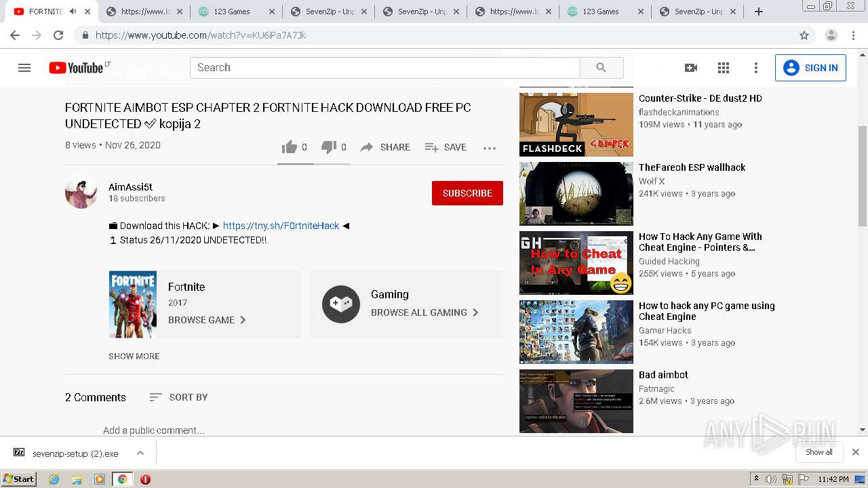Bookmark this page with the star icon

tap(804, 35)
